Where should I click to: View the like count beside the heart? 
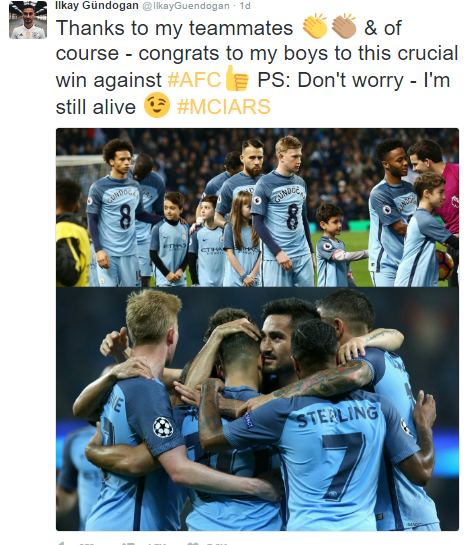tap(216, 544)
